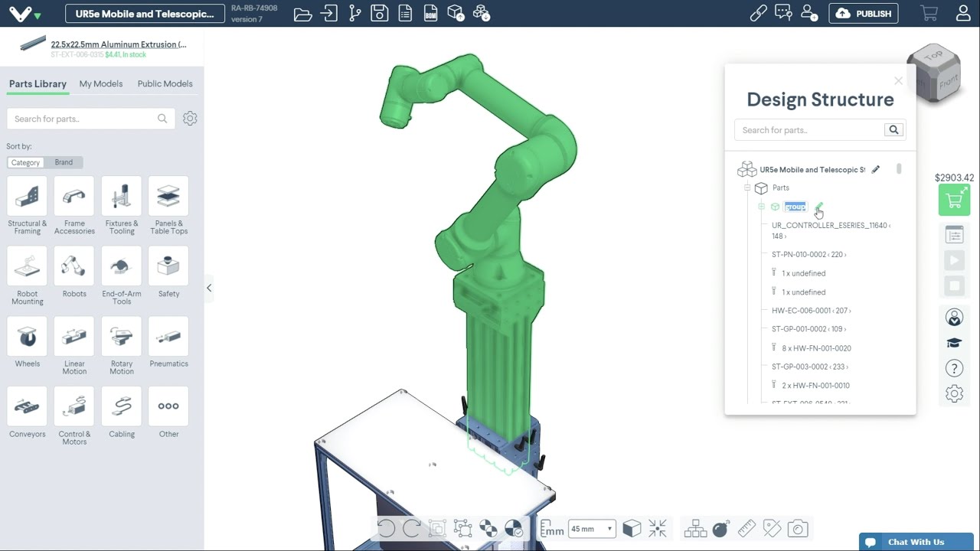Screen dimensions: 980x551
Task: Rename assembly with pencil next to UR5e Mobile
Action: [x=876, y=170]
